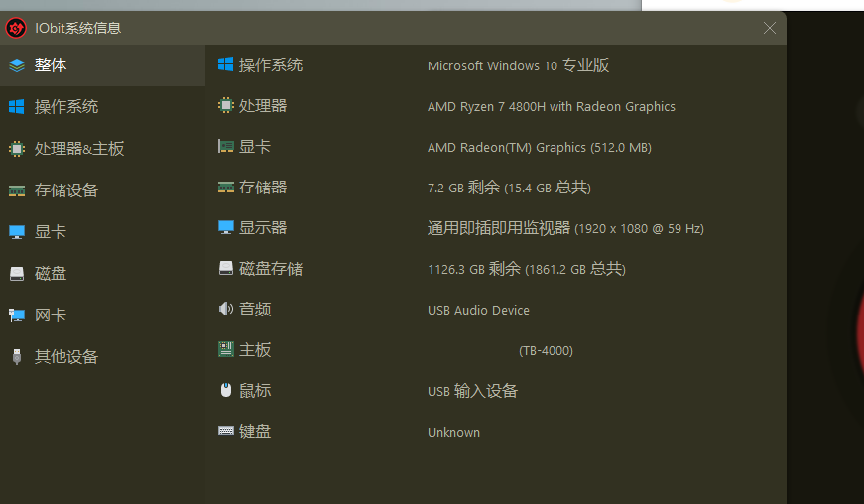Viewport: 864px width, 504px height.
Task: Go to 显卡 sidebar section
Action: tap(102, 232)
